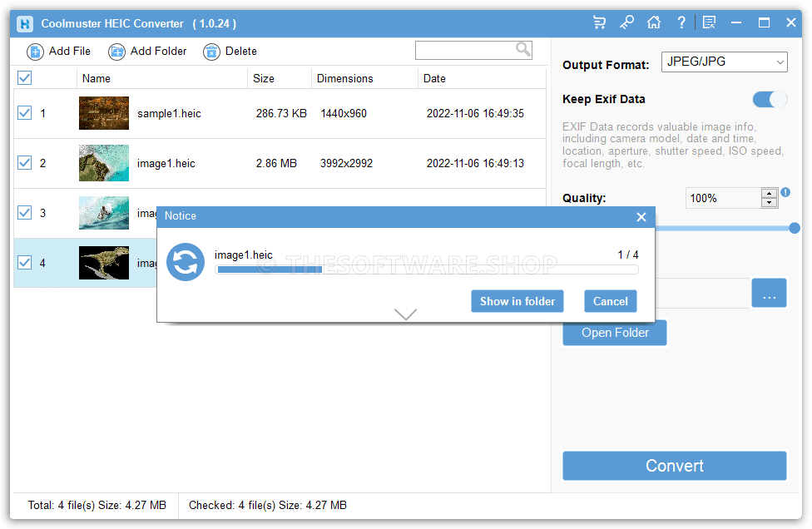Open the help question mark icon
The width and height of the screenshot is (812, 529).
pyautogui.click(x=681, y=22)
